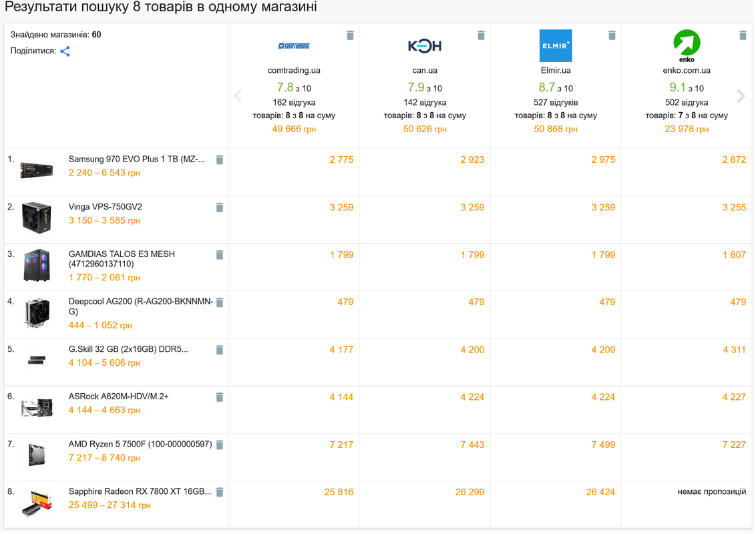Open GAMDIAS TALOS case thumbnail
Viewport: 756px width, 534px height.
pyautogui.click(x=37, y=265)
